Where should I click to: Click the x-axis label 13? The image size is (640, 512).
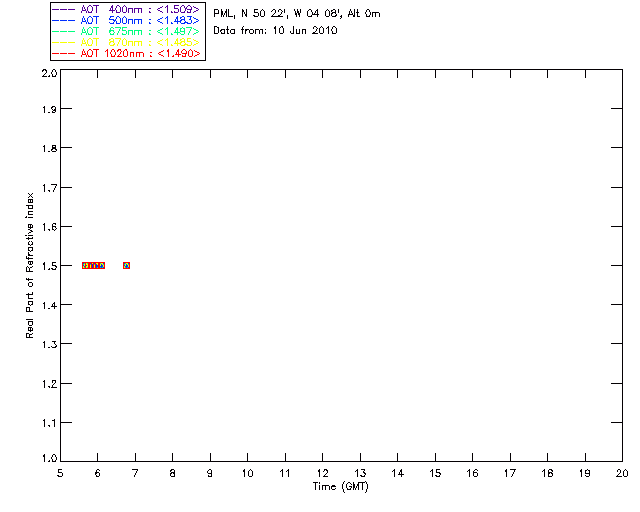click(x=360, y=473)
